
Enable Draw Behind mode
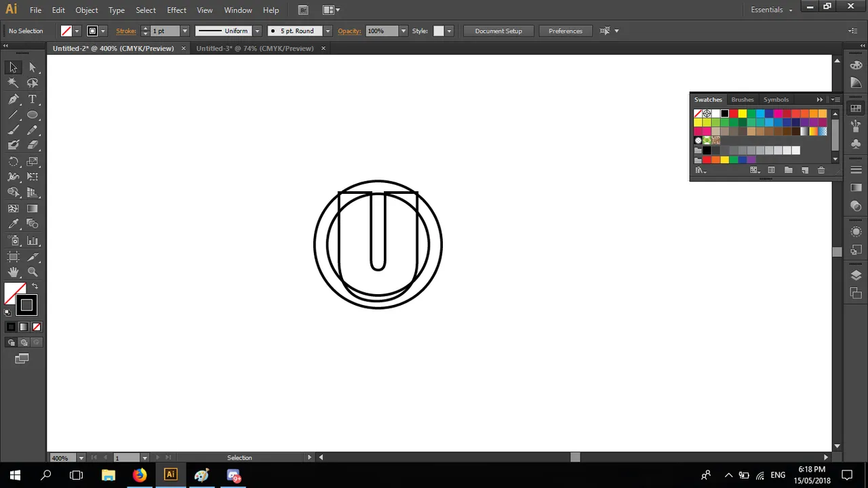coord(24,342)
